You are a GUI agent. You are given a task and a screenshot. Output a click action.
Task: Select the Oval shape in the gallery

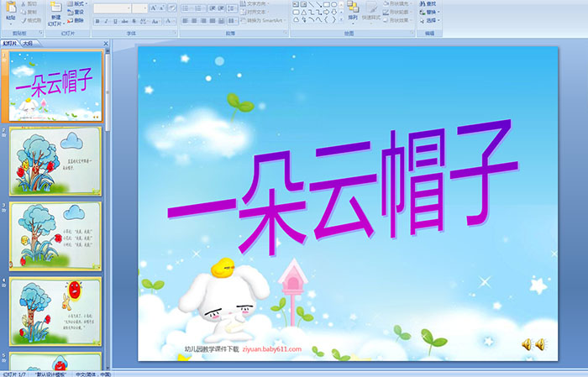click(x=333, y=4)
